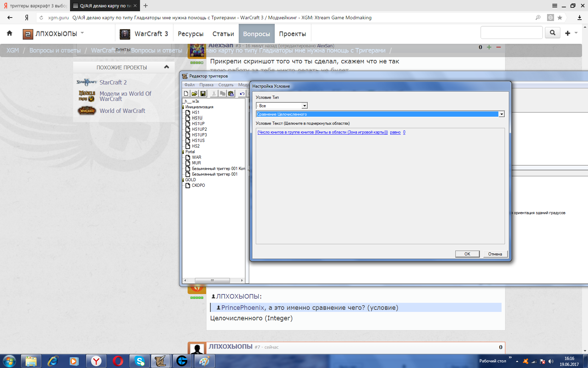Viewport: 588px width, 368px height.
Task: Click the Cut scissors icon in the trigger editor toolbar
Action: tap(214, 94)
